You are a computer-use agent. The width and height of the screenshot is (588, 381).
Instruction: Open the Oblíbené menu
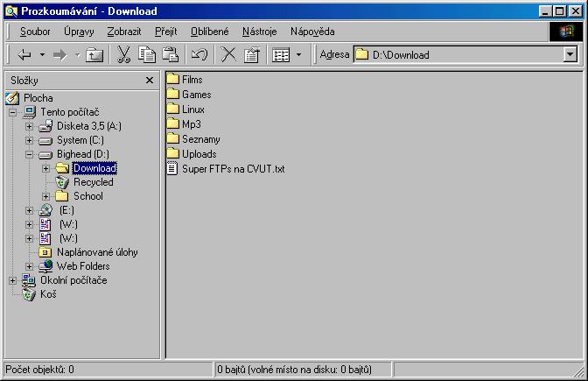(x=210, y=32)
